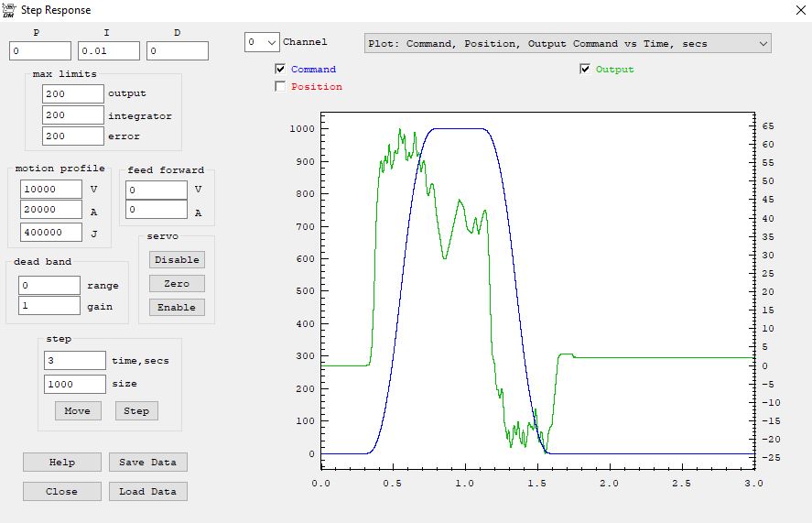Click the max limits output field
Image resolution: width=812 pixels, height=523 pixels.
[73, 93]
